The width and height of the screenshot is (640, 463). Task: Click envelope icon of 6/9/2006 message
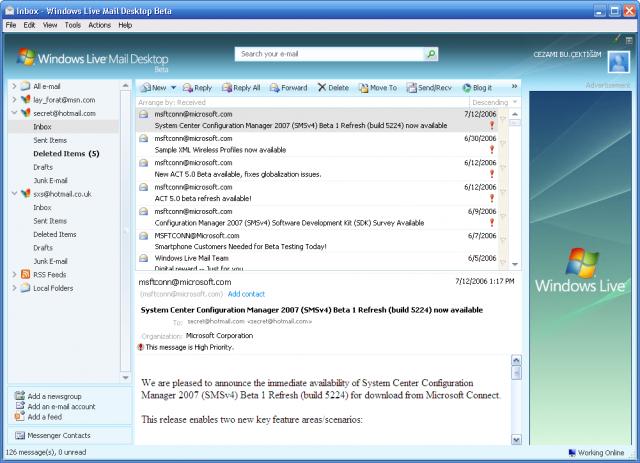pyautogui.click(x=143, y=211)
